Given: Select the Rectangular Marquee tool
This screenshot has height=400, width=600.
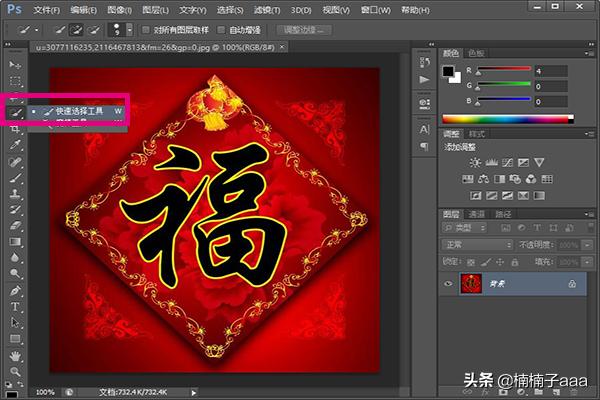Looking at the screenshot, I should click(x=15, y=80).
